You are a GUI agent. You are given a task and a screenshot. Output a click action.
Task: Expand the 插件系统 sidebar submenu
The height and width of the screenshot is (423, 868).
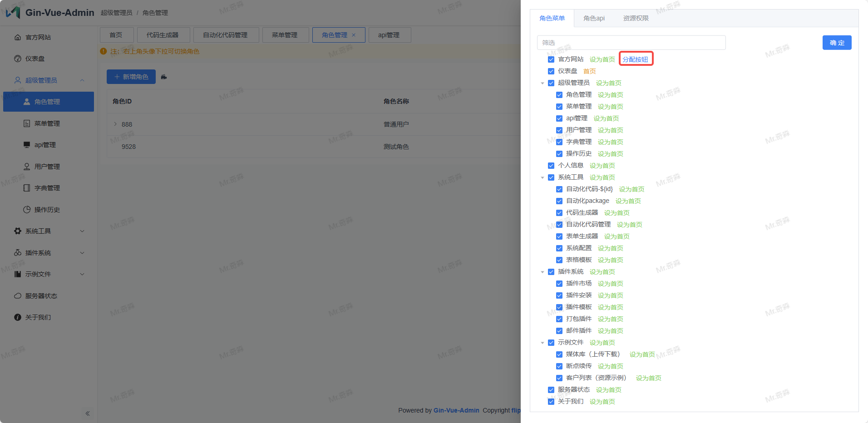[x=82, y=253]
